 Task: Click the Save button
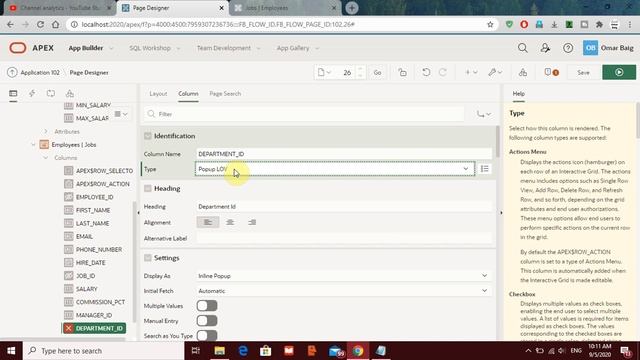583,72
